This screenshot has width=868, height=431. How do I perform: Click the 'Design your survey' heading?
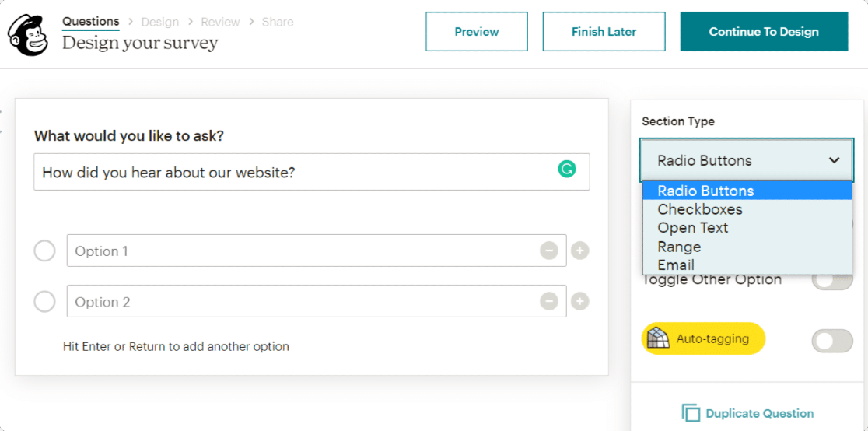140,43
